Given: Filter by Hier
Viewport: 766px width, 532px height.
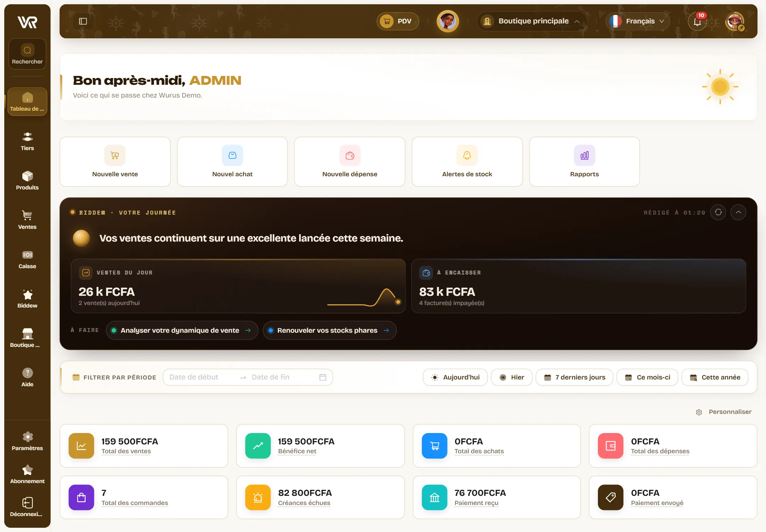Looking at the screenshot, I should coord(512,377).
